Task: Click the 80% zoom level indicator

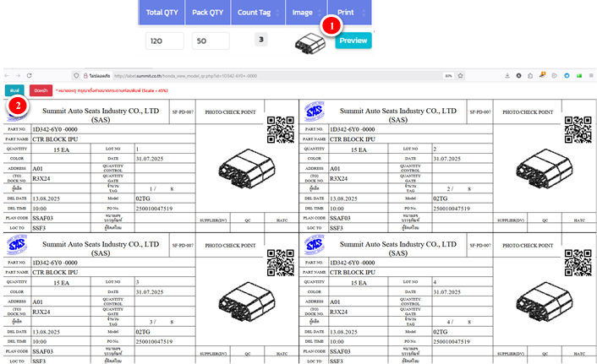Action: tap(447, 75)
